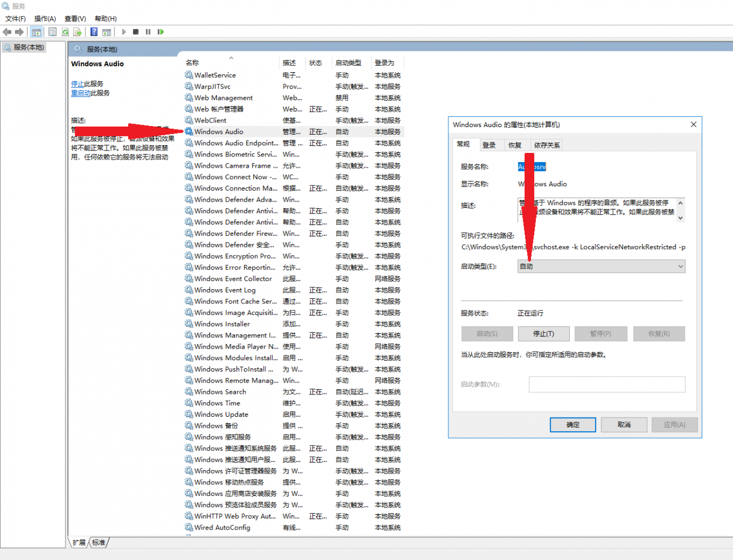Toggle the show/hide console tree toolbar icon

tap(37, 32)
